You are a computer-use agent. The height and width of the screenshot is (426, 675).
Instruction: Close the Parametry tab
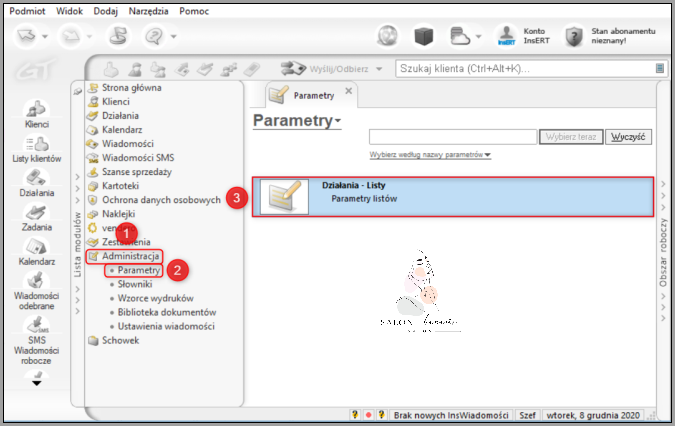(349, 91)
